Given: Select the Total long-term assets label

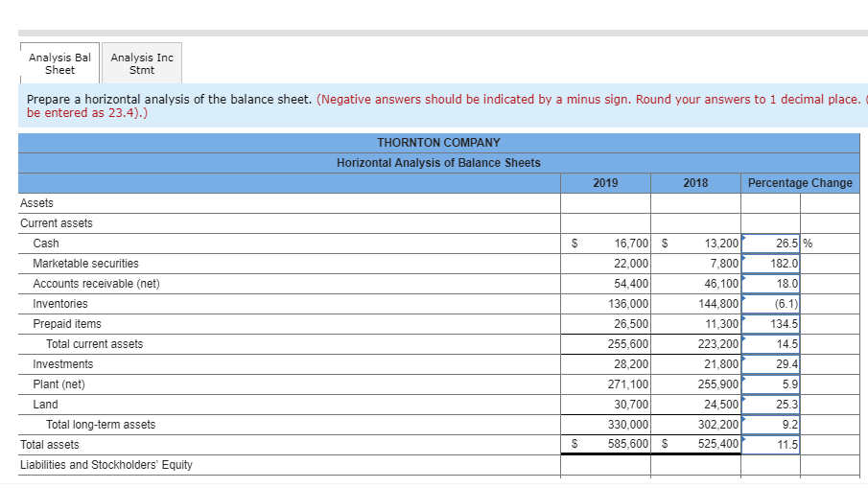Looking at the screenshot, I should pos(101,425).
